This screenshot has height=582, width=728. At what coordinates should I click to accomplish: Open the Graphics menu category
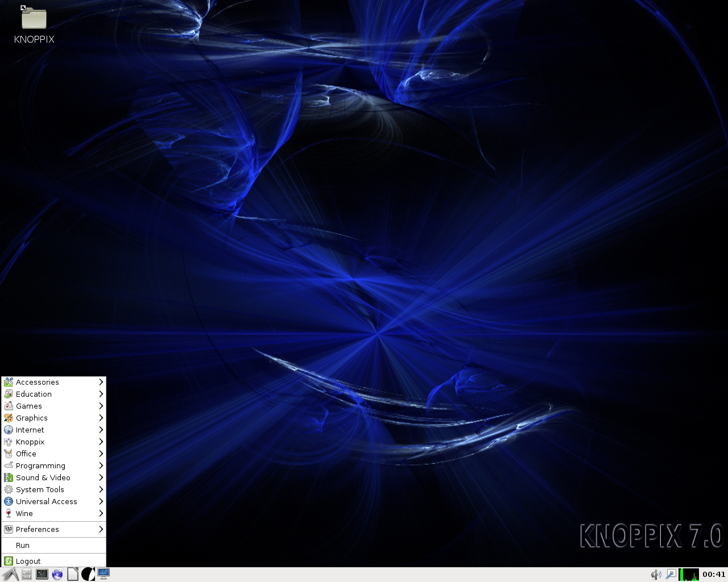[53, 418]
